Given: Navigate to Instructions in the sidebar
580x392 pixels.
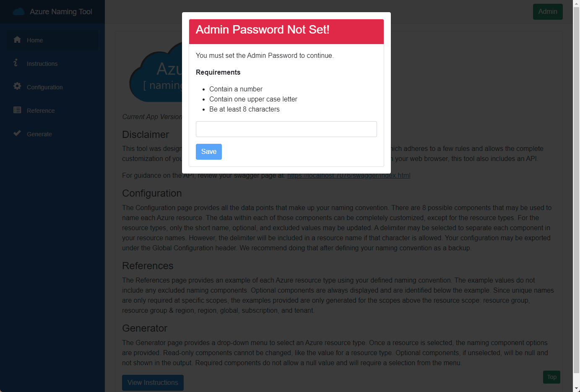Looking at the screenshot, I should 42,63.
